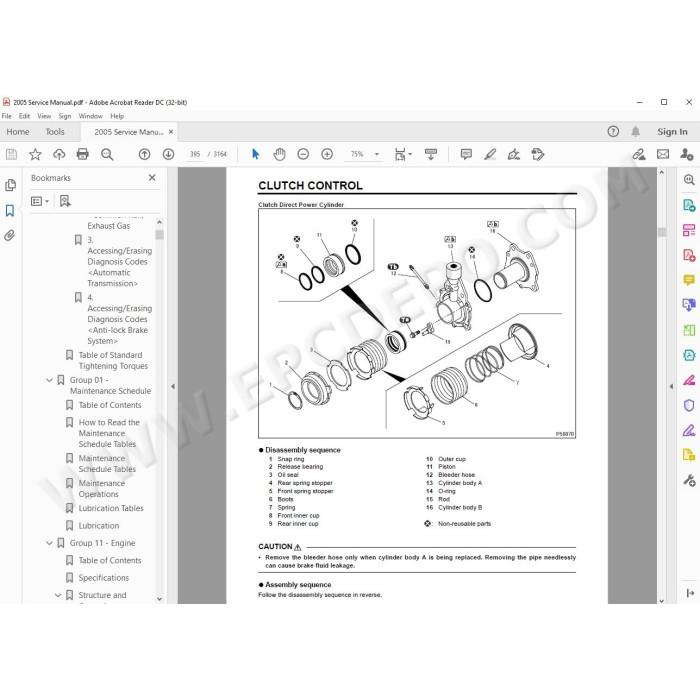Open the File menu
Image resolution: width=700 pixels, height=700 pixels.
[7, 116]
